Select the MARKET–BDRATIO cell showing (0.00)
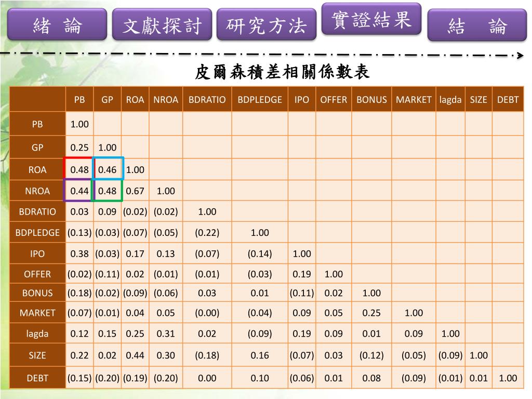Viewport: 532px width, 399px height. pyautogui.click(x=207, y=312)
